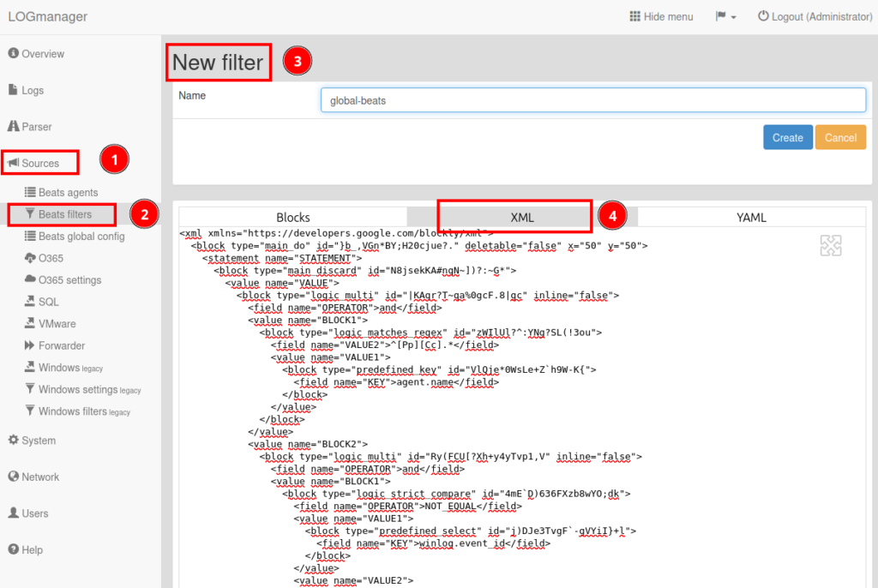Click the Beats global config list icon
This screenshot has width=878, height=588.
[30, 236]
